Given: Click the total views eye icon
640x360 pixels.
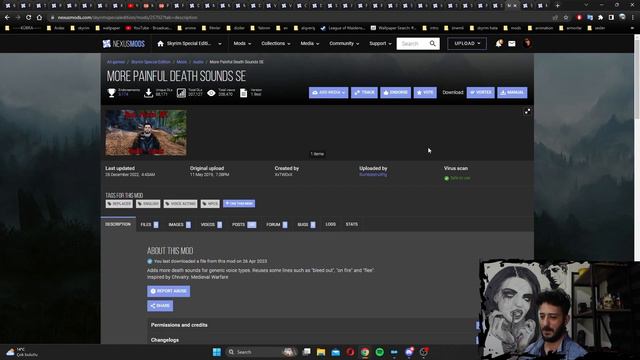Looking at the screenshot, I should pyautogui.click(x=211, y=93).
